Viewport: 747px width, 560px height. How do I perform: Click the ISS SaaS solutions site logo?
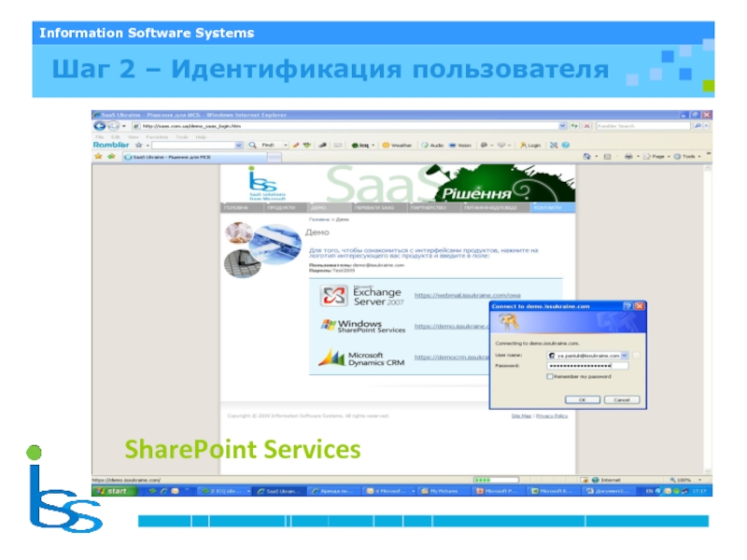(x=267, y=183)
